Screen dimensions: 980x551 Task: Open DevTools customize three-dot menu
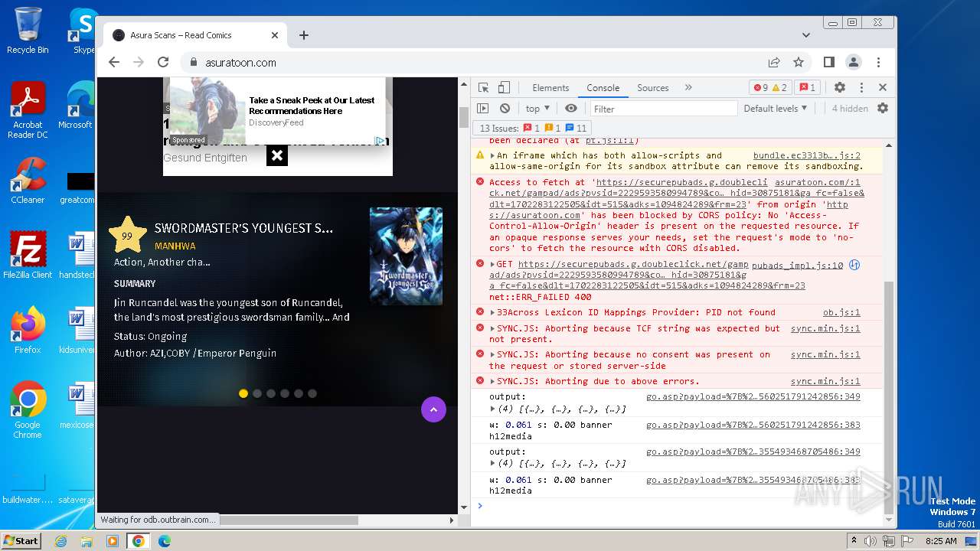(x=861, y=87)
